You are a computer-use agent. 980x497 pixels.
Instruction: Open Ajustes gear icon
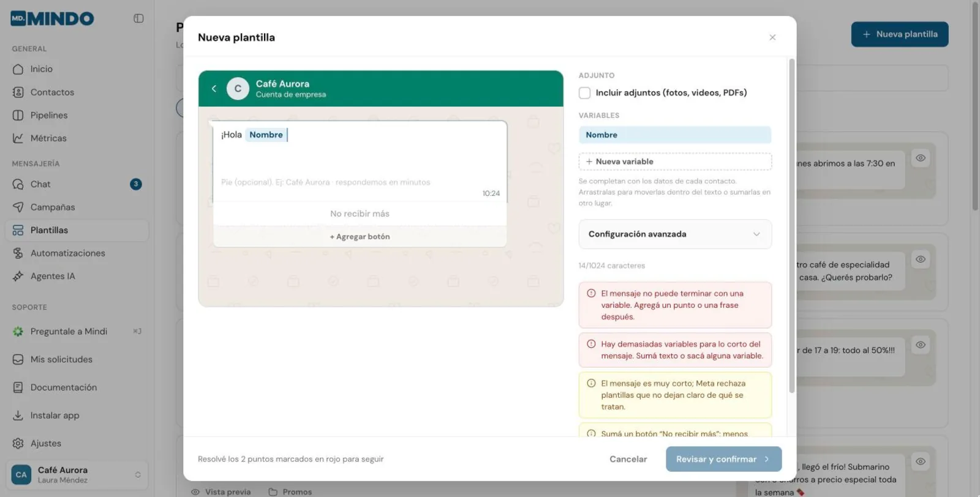point(18,443)
